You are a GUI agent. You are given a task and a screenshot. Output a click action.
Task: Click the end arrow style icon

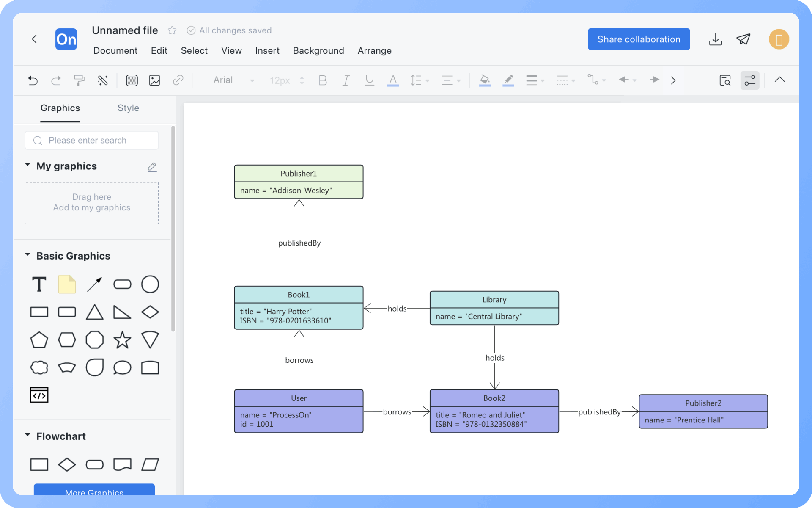654,80
